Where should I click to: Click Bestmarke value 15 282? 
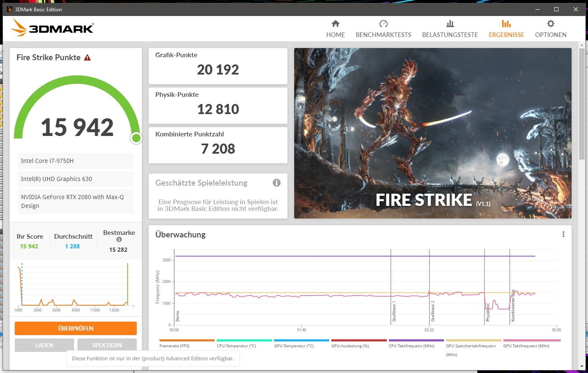point(118,250)
